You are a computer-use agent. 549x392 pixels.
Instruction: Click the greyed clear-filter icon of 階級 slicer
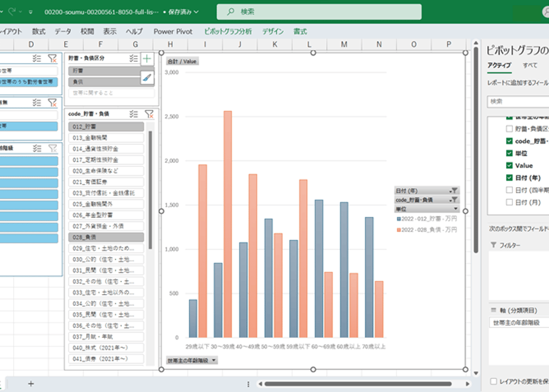pos(52,148)
